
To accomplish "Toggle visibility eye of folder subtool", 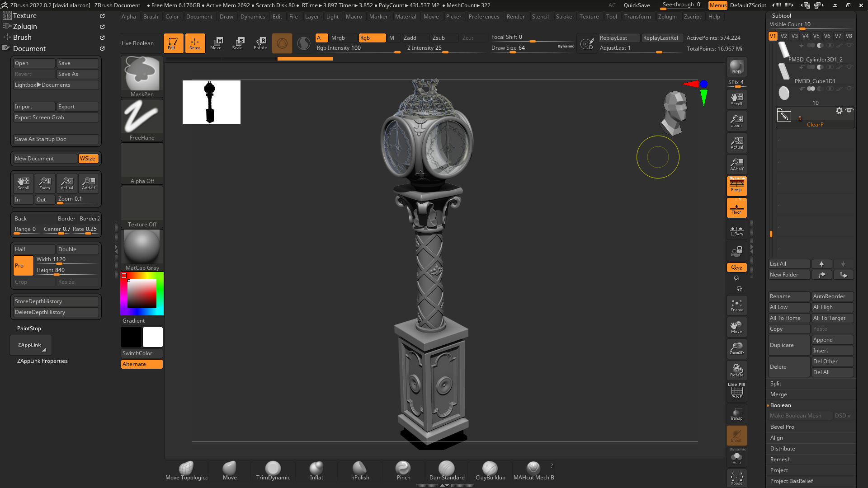I will click(849, 110).
